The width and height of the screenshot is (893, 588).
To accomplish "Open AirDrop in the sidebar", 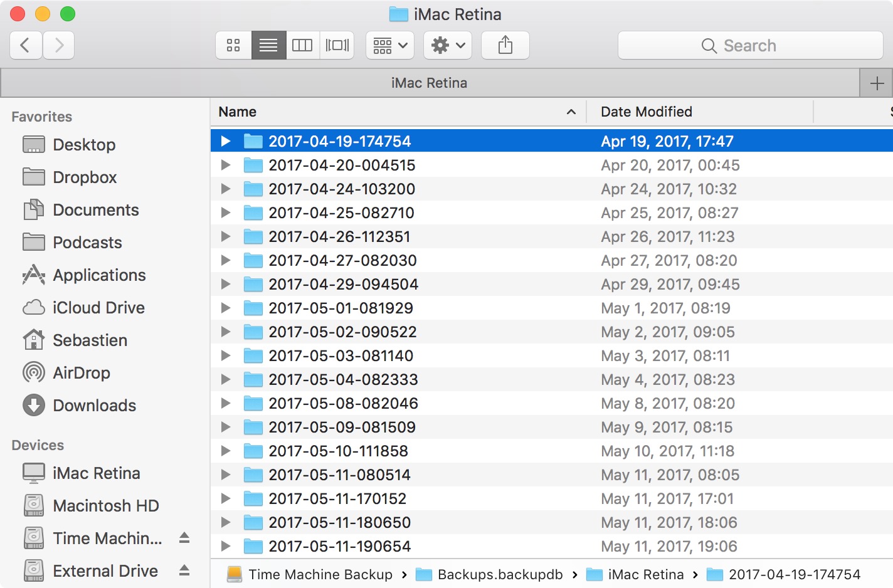I will [81, 373].
